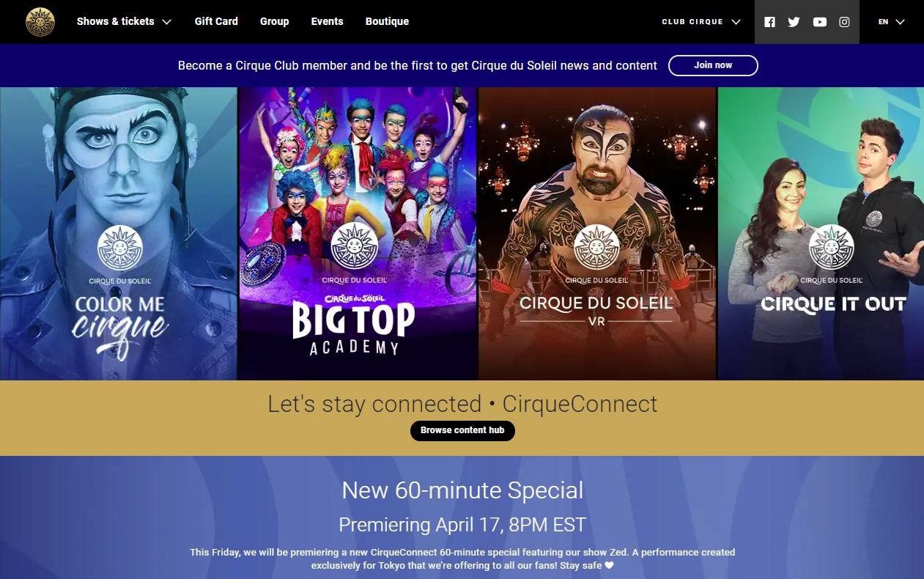Open the Color Me Cirque title tile
This screenshot has width=924, height=579.
click(x=119, y=234)
